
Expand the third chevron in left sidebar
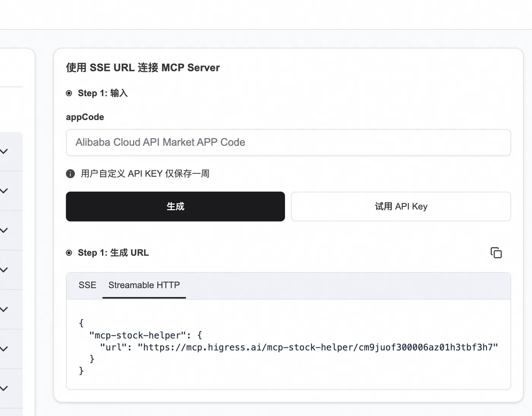4,230
